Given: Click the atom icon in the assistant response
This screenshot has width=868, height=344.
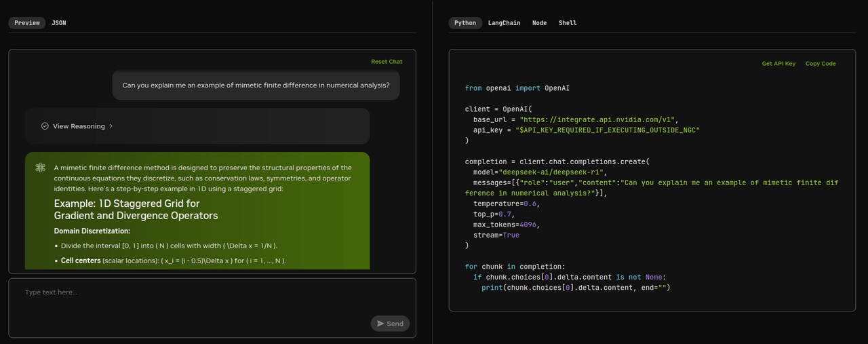Looking at the screenshot, I should click(41, 168).
